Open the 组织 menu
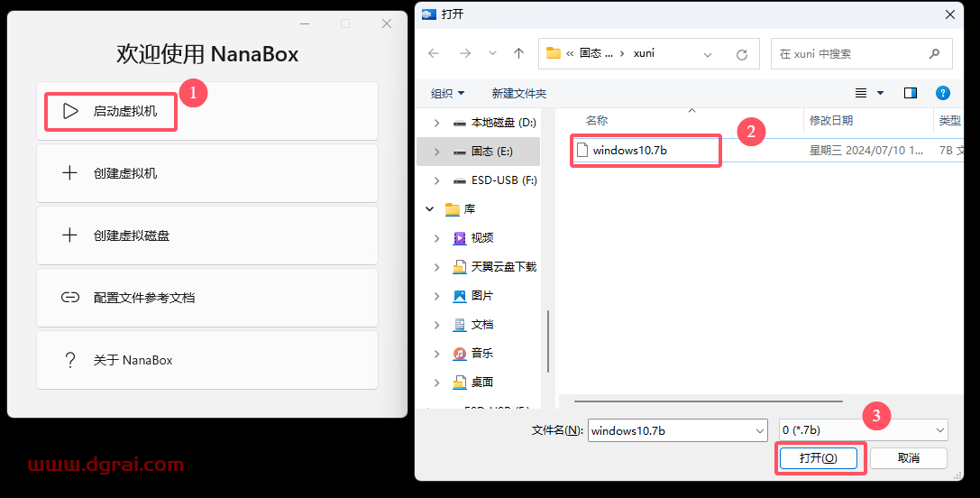This screenshot has height=498, width=980. [x=447, y=93]
